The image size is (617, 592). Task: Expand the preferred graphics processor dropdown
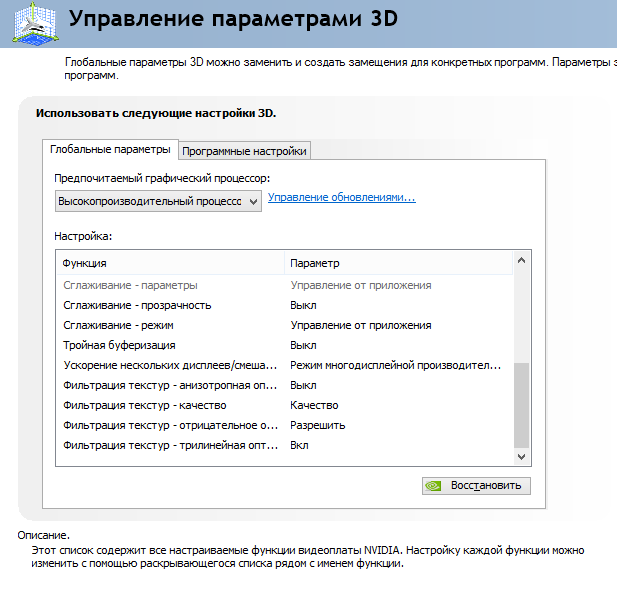point(158,201)
